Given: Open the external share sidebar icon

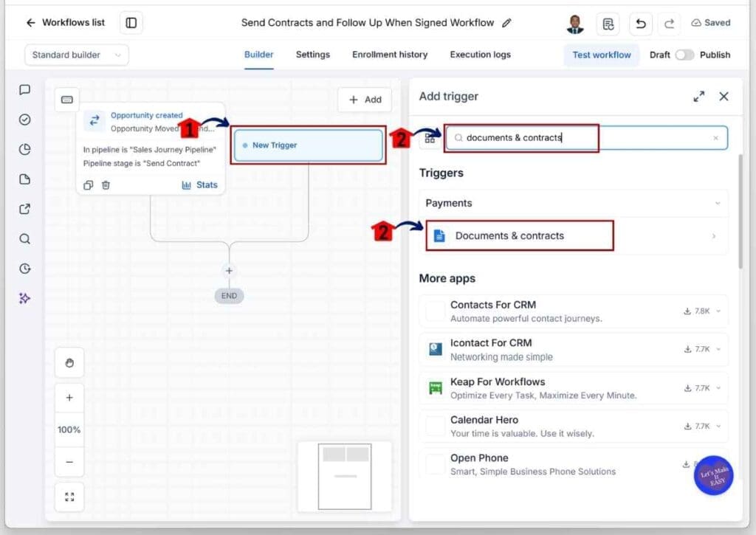Looking at the screenshot, I should pos(24,209).
